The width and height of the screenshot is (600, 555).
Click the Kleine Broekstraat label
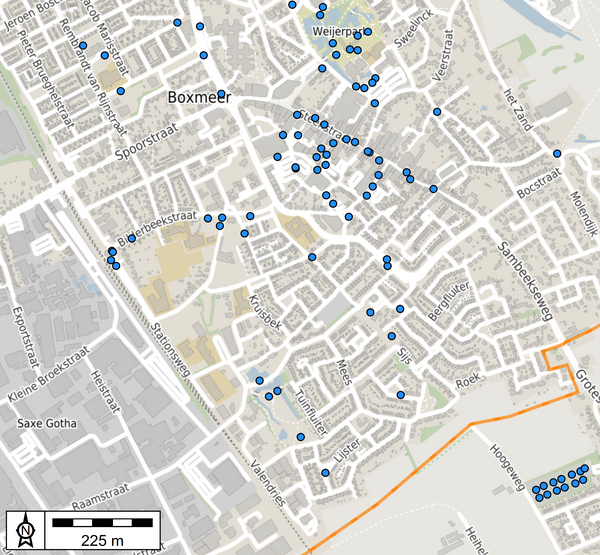(x=49, y=374)
